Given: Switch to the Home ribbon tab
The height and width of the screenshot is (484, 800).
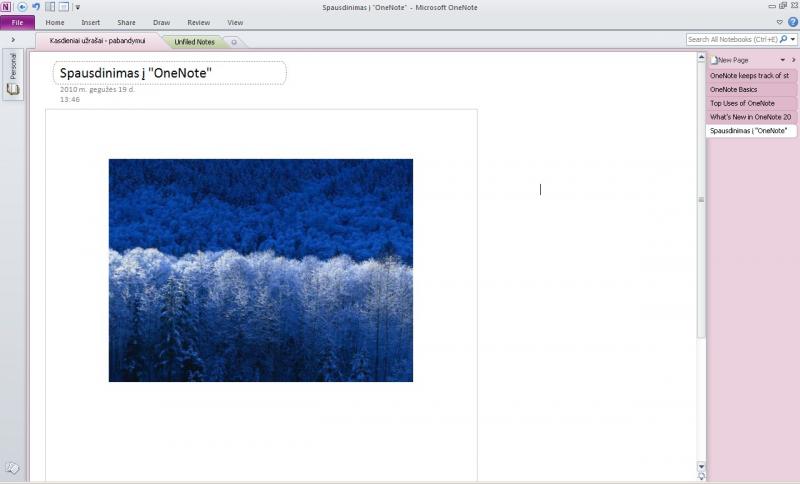Looking at the screenshot, I should pyautogui.click(x=55, y=22).
